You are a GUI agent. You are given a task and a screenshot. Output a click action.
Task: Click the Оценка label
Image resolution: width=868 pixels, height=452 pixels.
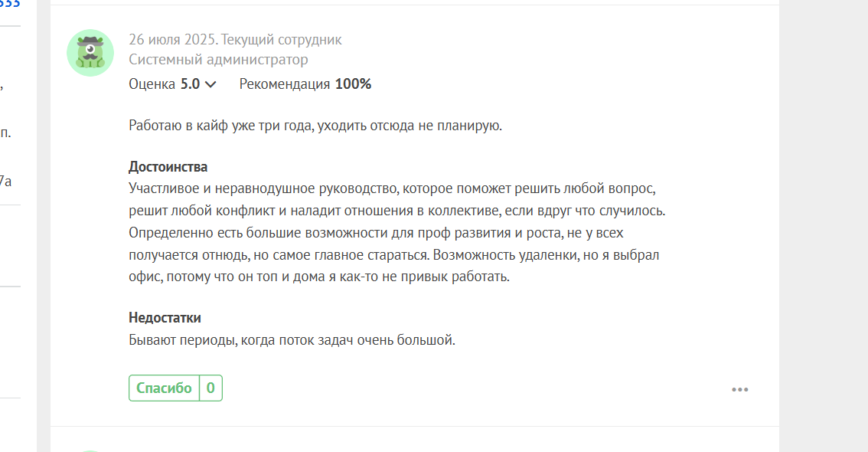[x=152, y=84]
